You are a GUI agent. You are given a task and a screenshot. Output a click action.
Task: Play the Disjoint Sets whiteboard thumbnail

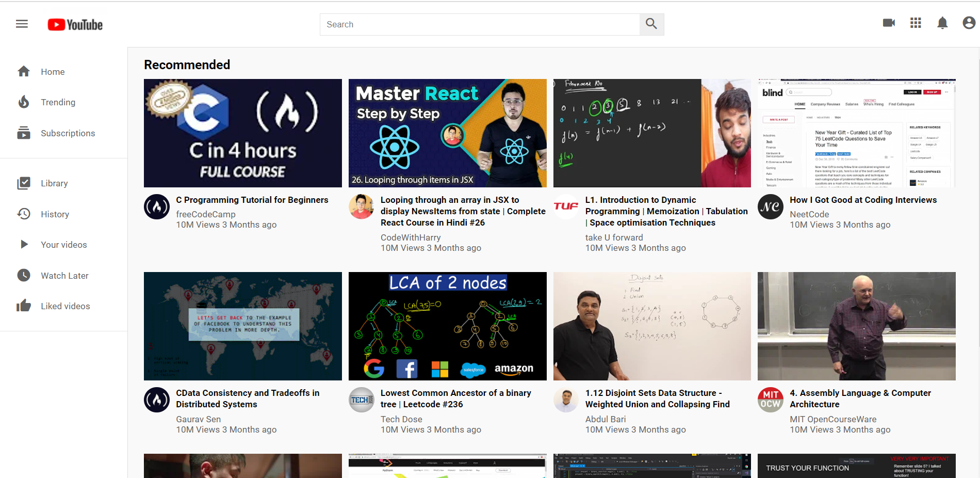point(652,326)
